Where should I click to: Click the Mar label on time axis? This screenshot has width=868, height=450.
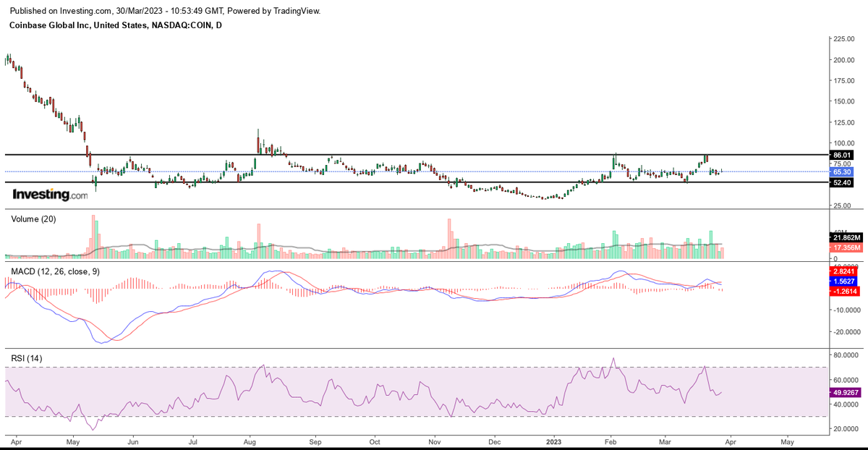(x=665, y=441)
